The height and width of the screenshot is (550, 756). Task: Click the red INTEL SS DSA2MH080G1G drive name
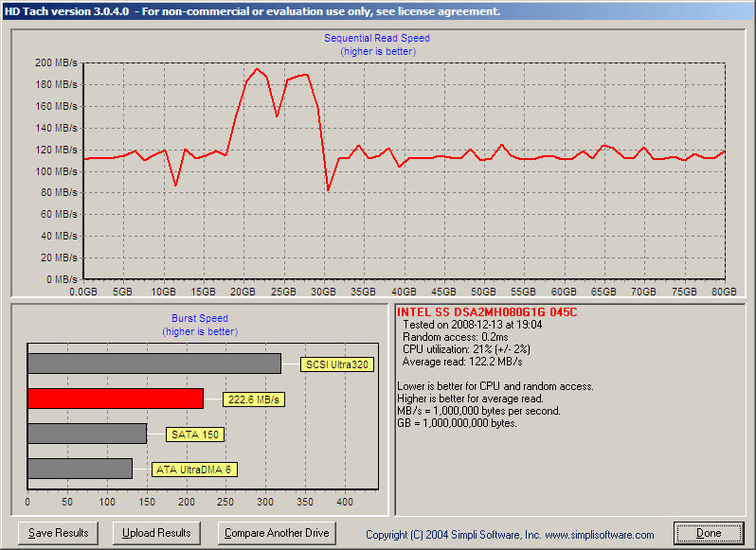pyautogui.click(x=487, y=311)
